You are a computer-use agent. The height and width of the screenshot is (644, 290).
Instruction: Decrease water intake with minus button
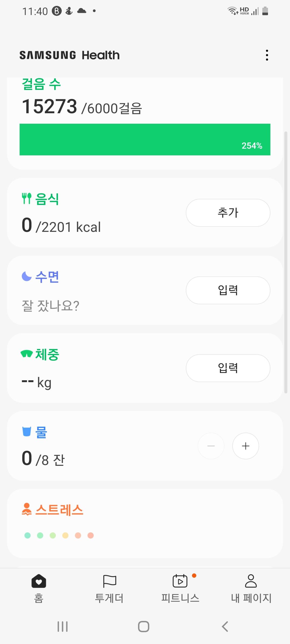click(x=211, y=446)
